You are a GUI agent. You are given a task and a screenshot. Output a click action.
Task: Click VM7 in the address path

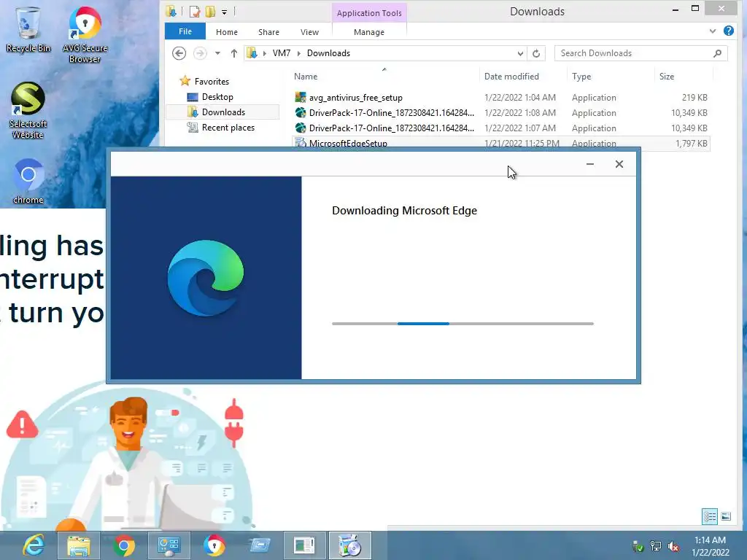click(x=281, y=53)
